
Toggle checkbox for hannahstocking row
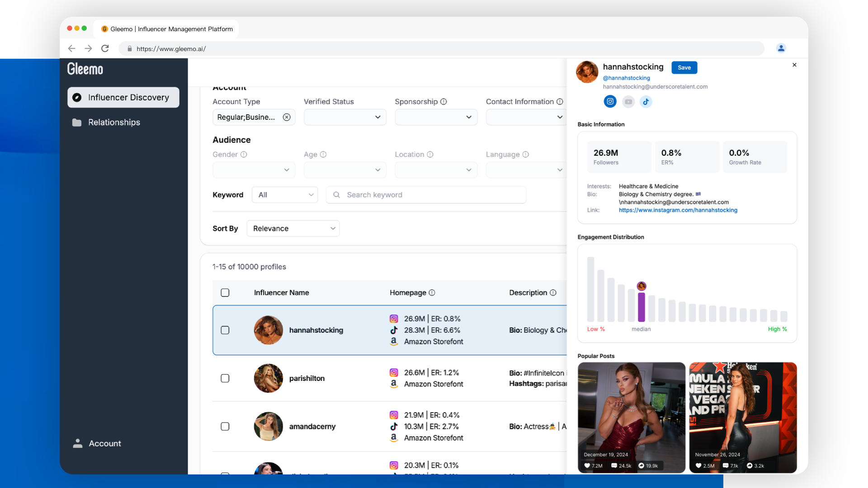point(225,329)
